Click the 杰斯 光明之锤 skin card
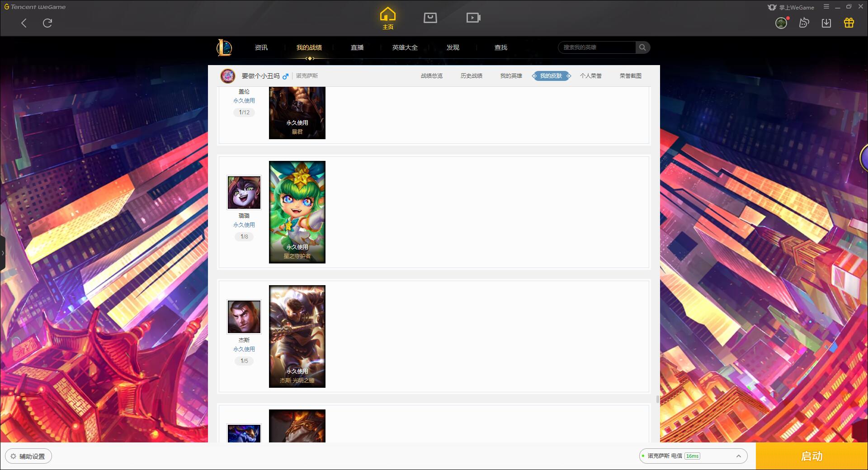The width and height of the screenshot is (868, 470). (x=297, y=336)
